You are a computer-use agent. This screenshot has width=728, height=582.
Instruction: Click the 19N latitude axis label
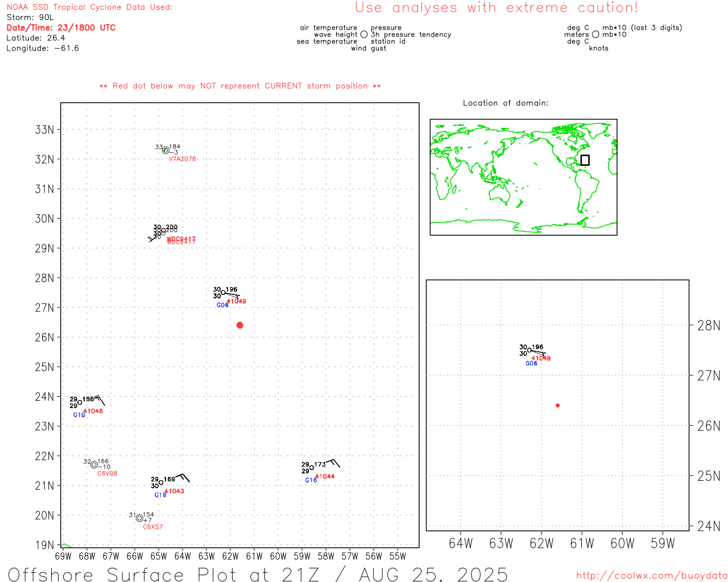click(44, 545)
